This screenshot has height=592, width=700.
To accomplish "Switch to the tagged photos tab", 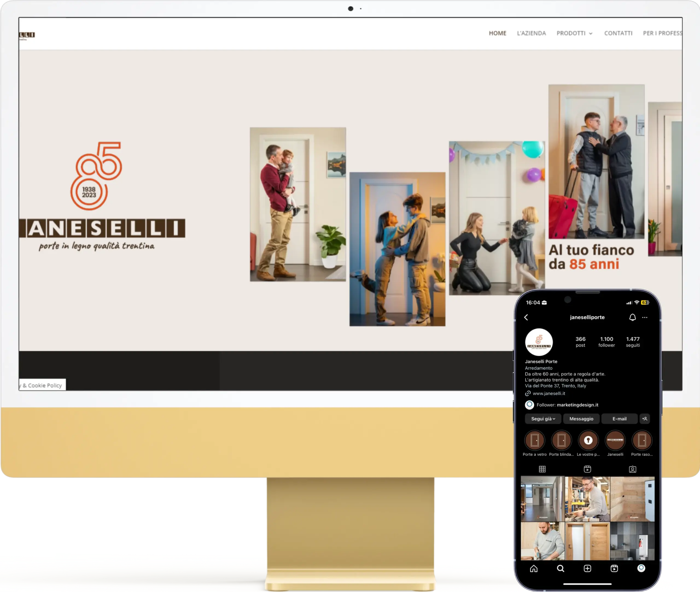I will pyautogui.click(x=632, y=469).
